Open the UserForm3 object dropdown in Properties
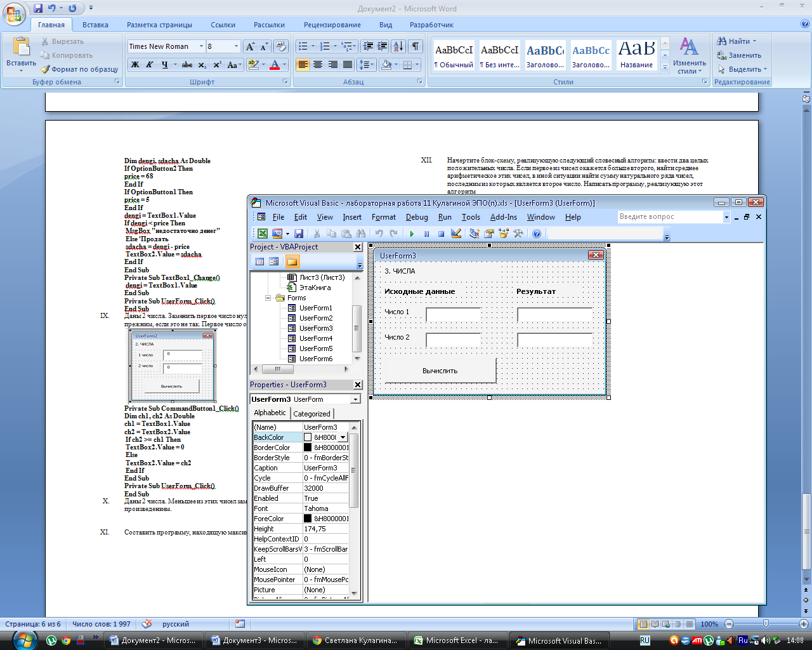Image resolution: width=812 pixels, height=650 pixels. (355, 399)
